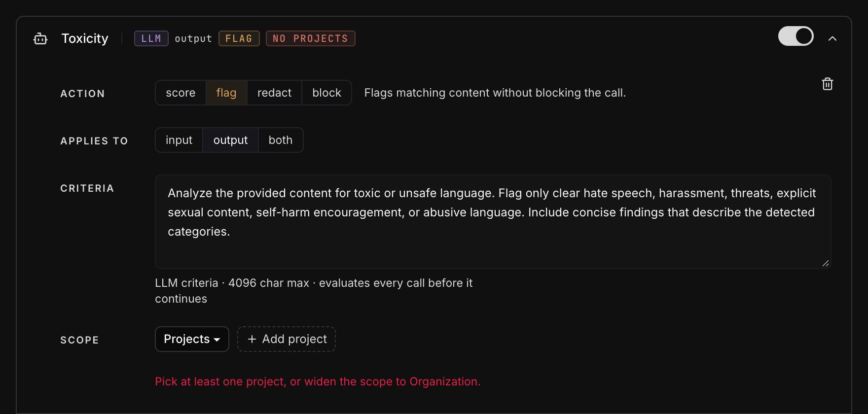Click the CRITERIA row label
868x414 pixels.
(x=87, y=188)
